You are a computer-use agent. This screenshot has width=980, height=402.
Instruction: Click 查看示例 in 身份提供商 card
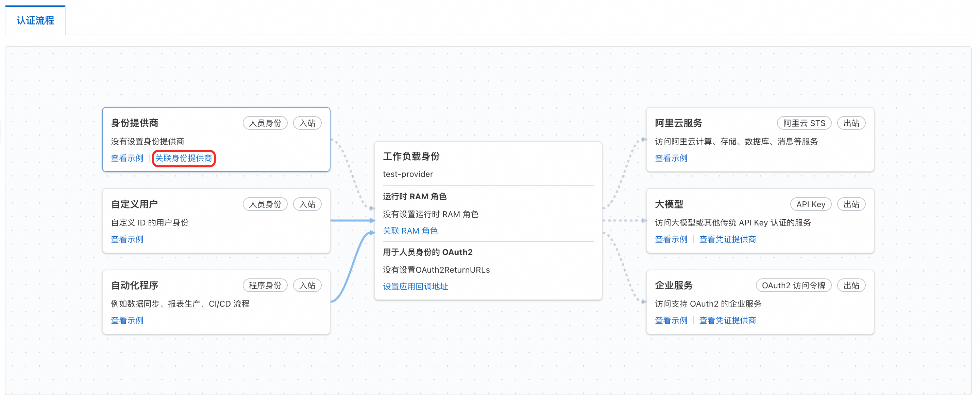(127, 158)
